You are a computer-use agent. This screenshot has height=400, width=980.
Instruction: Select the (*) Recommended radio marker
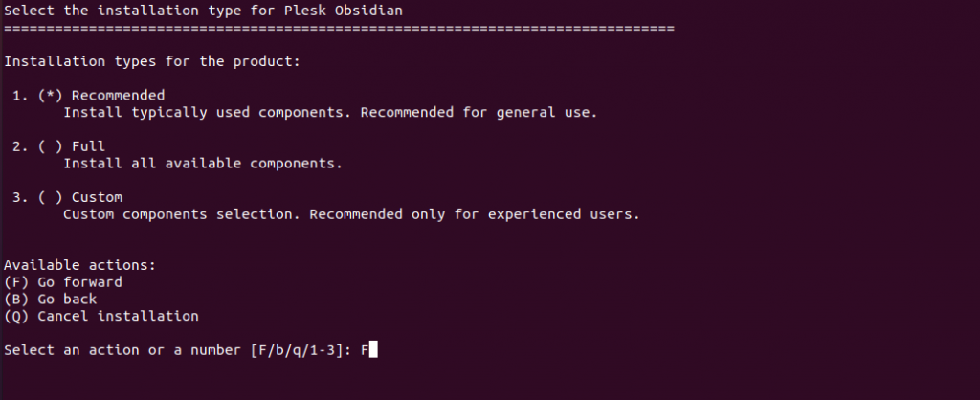click(51, 96)
